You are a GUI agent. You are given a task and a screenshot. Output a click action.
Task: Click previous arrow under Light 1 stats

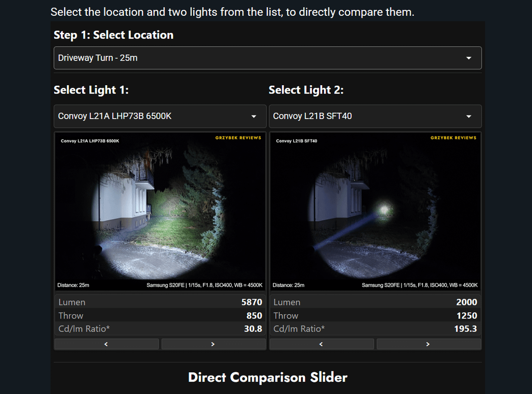pyautogui.click(x=106, y=344)
